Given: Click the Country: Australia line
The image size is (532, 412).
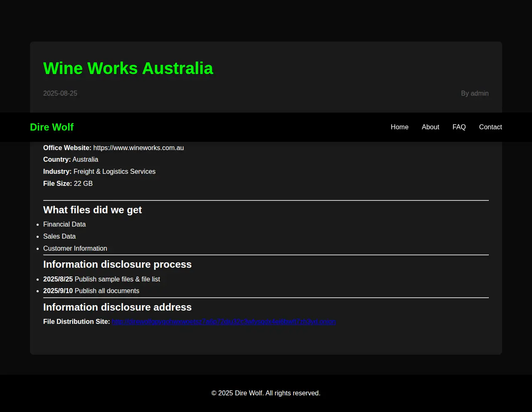Looking at the screenshot, I should [x=71, y=160].
